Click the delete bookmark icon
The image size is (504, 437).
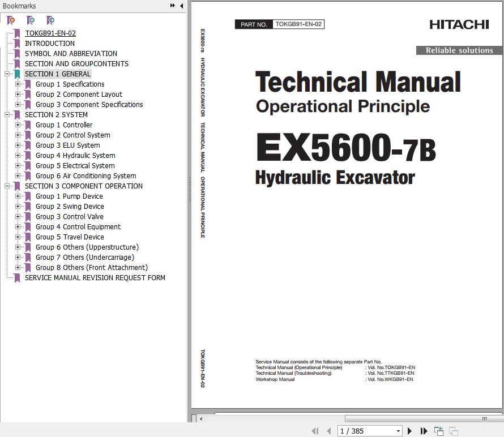[11, 20]
